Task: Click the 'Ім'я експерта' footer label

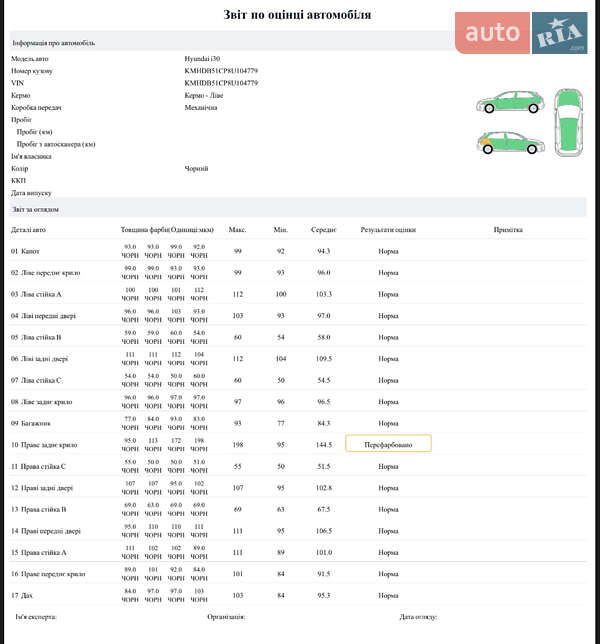Action: [36, 617]
